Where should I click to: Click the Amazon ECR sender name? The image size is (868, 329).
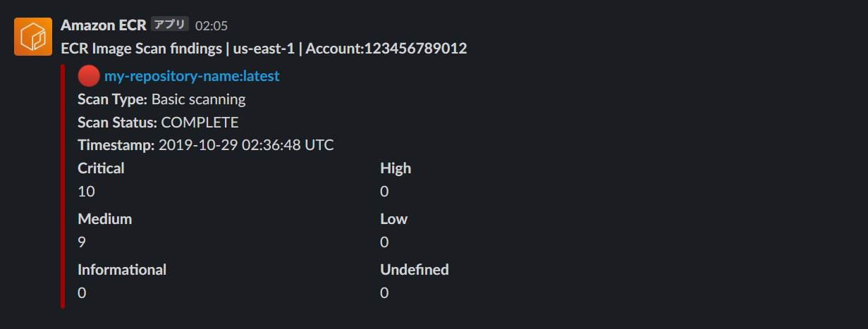104,25
